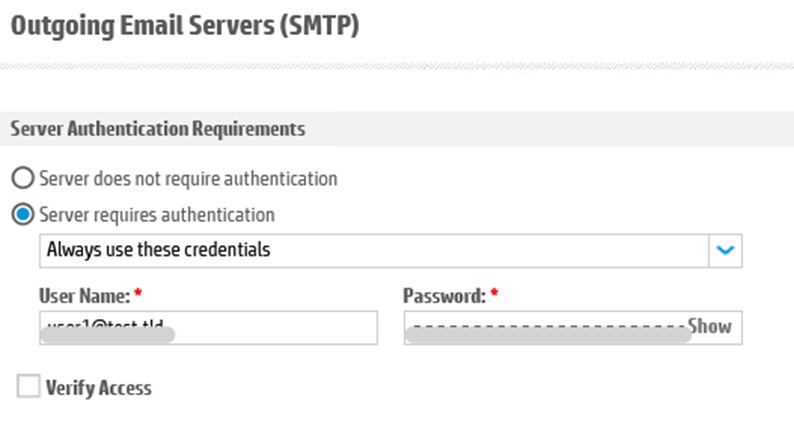Focus the User Name input field
The width and height of the screenshot is (794, 425).
(x=270, y=327)
